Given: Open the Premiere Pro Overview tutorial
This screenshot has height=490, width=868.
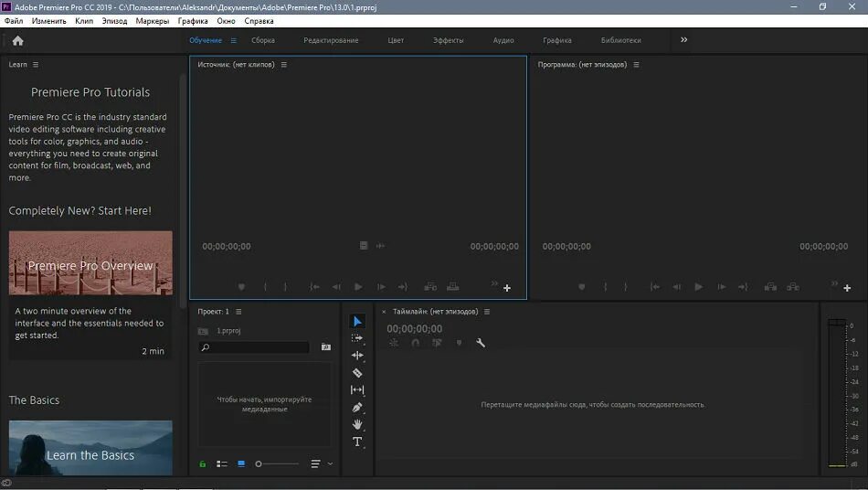Looking at the screenshot, I should click(90, 263).
